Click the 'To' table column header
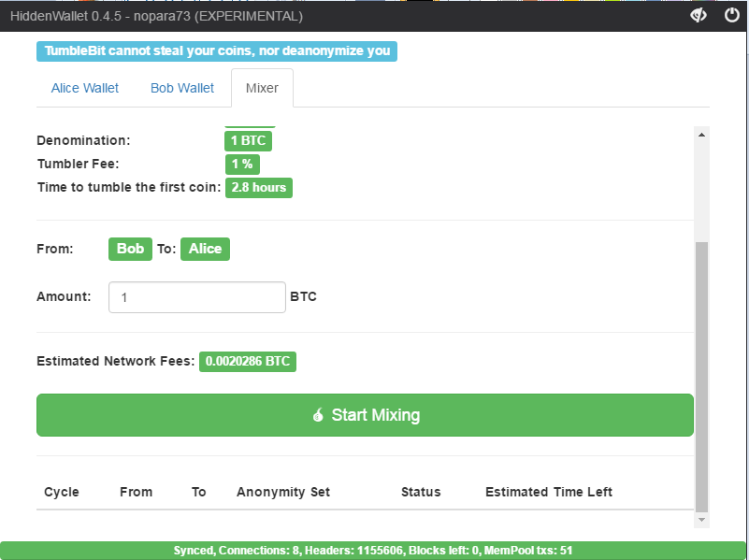 pyautogui.click(x=199, y=492)
